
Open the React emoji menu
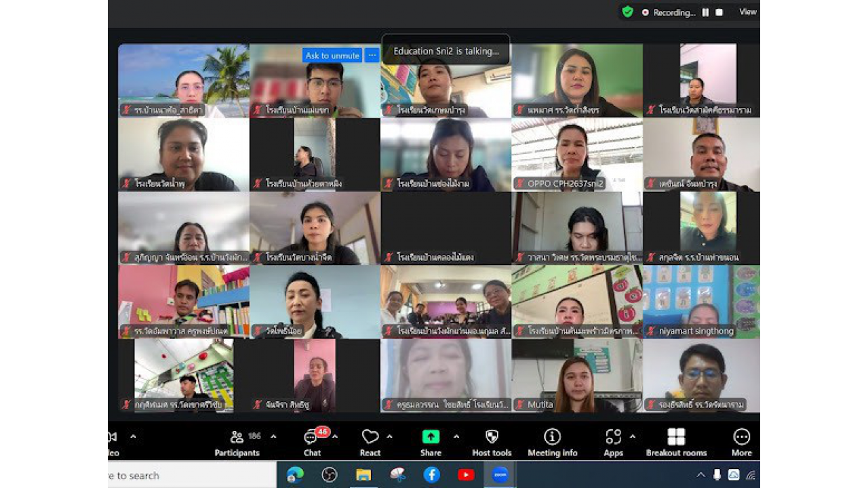click(x=370, y=442)
